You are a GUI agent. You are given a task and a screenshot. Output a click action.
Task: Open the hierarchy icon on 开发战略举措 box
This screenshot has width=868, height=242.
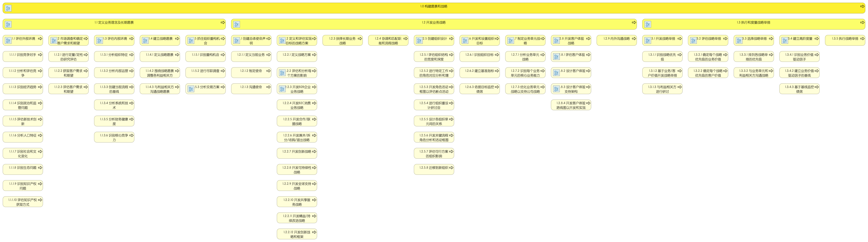coord(648,41)
